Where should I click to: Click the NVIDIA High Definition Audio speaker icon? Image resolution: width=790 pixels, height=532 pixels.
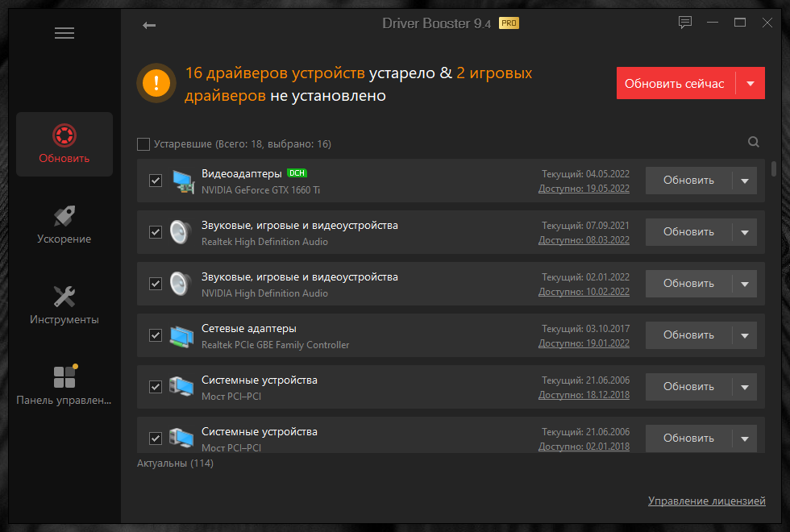[181, 284]
